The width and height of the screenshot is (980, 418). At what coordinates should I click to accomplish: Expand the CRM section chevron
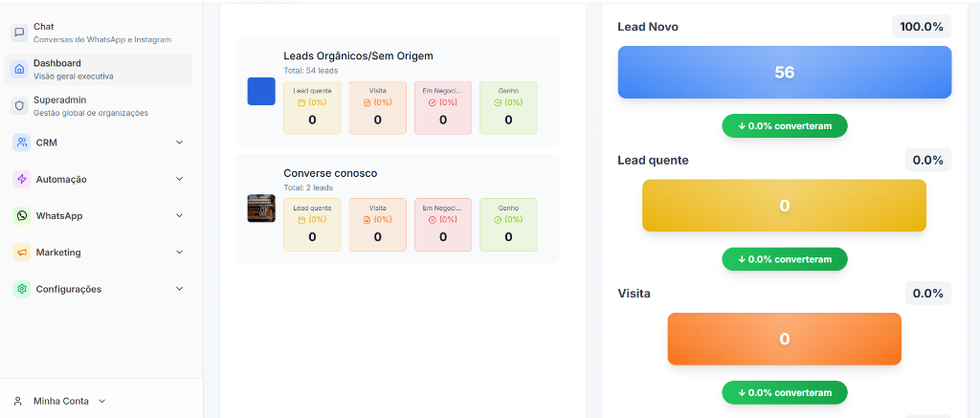pyautogui.click(x=179, y=143)
